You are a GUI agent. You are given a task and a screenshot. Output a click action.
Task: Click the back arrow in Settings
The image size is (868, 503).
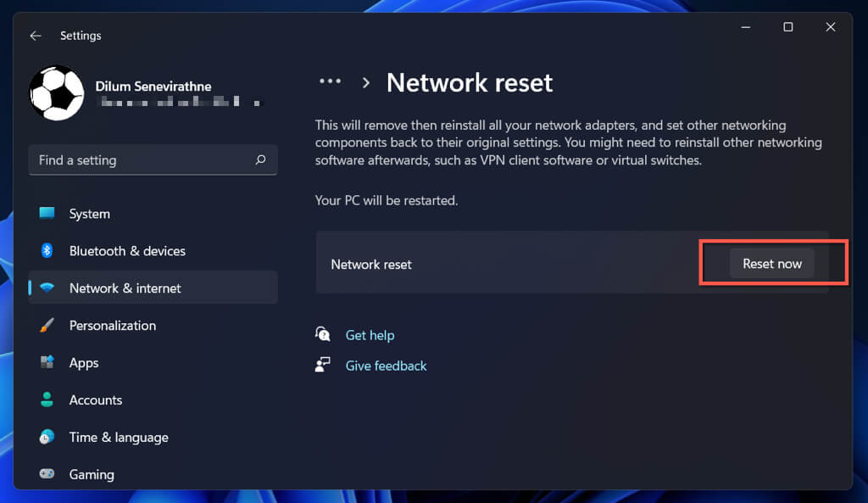pyautogui.click(x=35, y=36)
